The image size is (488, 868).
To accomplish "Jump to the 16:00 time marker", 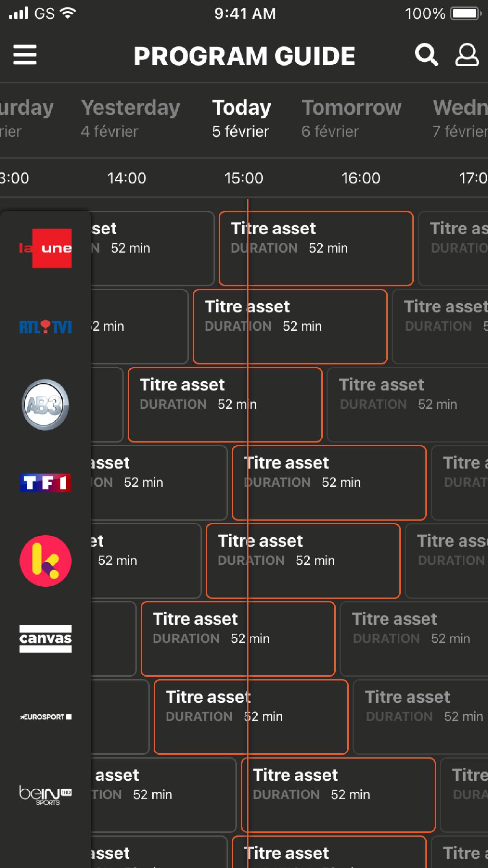I will coord(361,178).
